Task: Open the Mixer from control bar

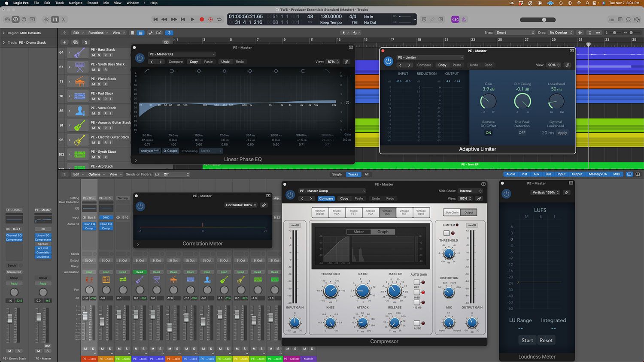Action: [x=55, y=19]
